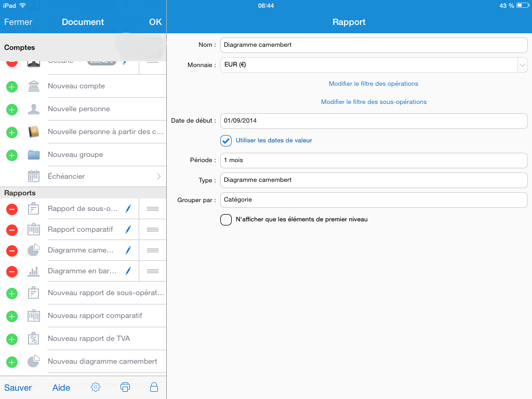Click the Nom text field
This screenshot has height=399, width=532.
[x=374, y=45]
